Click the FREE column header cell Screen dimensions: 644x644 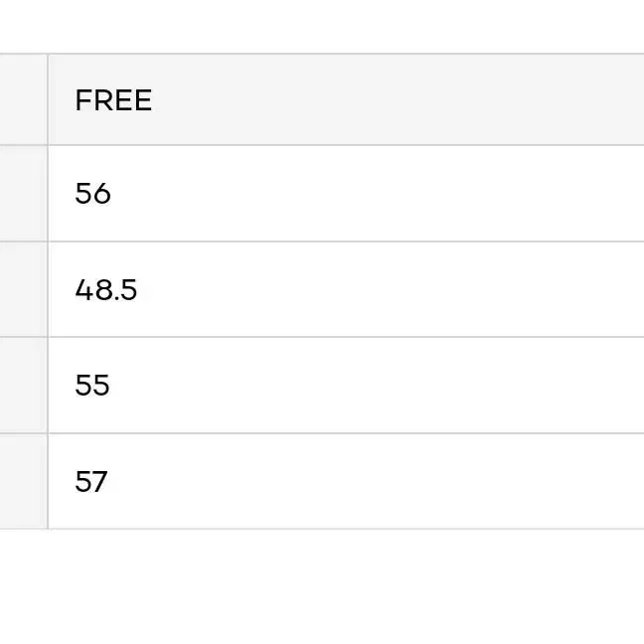pos(346,99)
